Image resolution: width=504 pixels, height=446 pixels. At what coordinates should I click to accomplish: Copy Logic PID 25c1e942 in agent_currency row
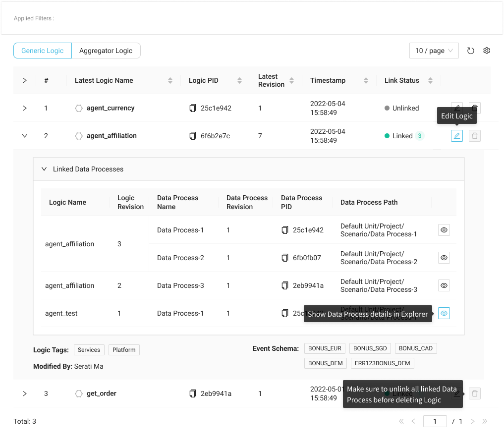[x=193, y=108]
